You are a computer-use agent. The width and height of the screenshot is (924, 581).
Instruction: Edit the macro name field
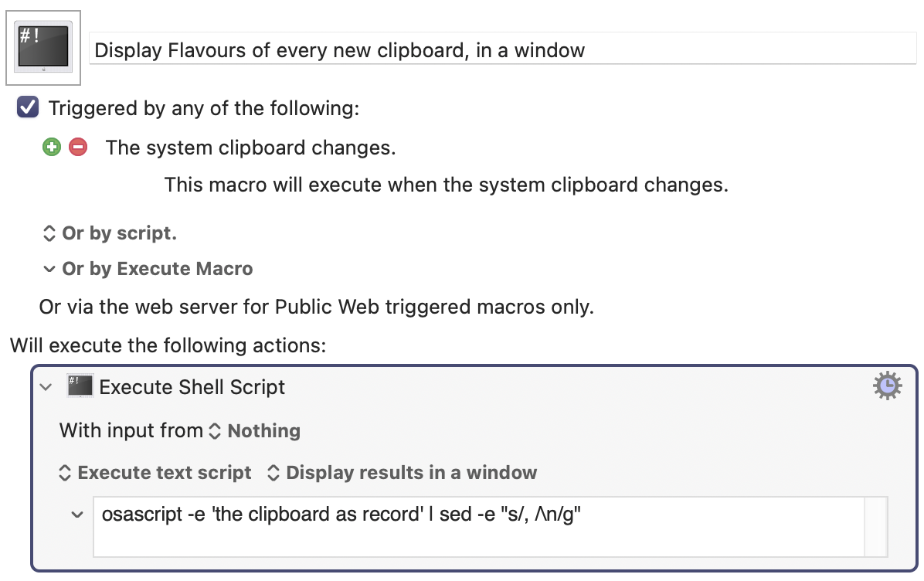(x=502, y=49)
